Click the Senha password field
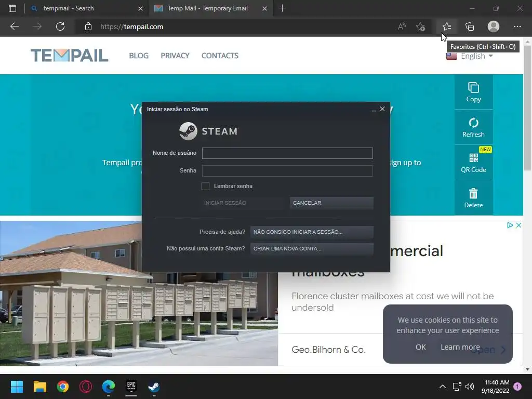The width and height of the screenshot is (532, 399). coord(287,170)
